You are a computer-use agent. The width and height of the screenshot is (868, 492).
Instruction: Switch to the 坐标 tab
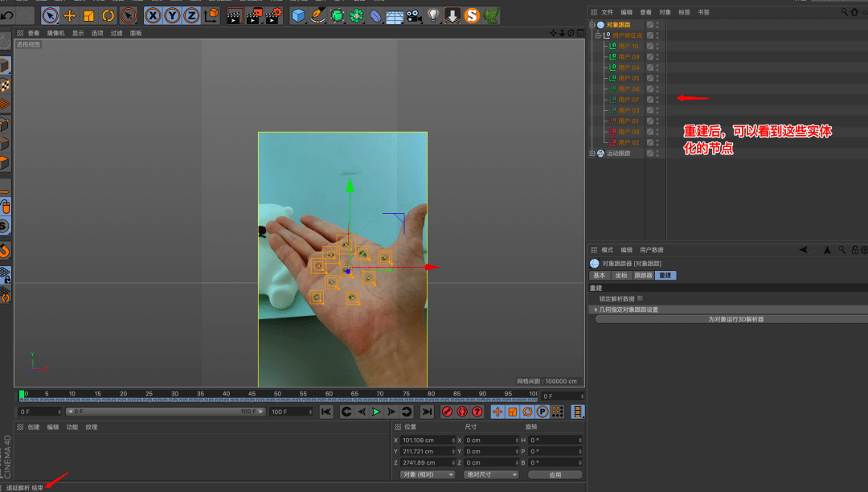[621, 275]
